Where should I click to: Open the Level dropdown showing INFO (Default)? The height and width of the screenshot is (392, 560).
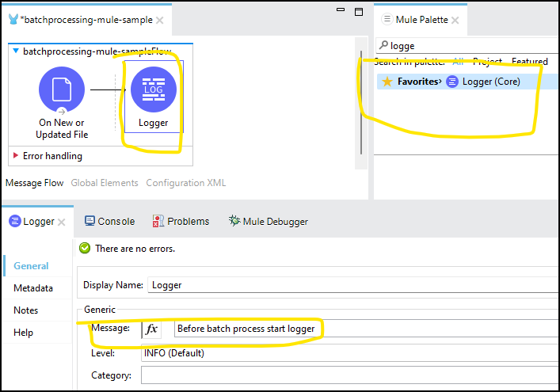coord(349,353)
